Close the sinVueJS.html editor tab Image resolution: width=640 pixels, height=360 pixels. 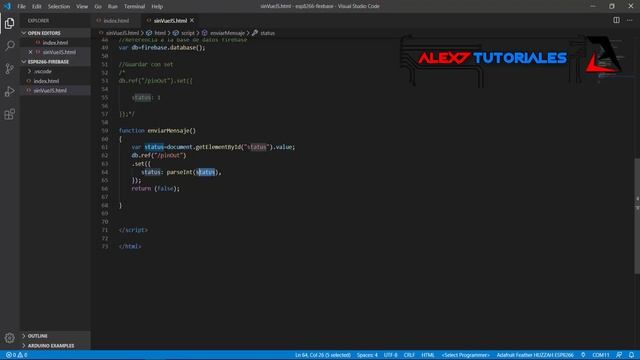(192, 20)
